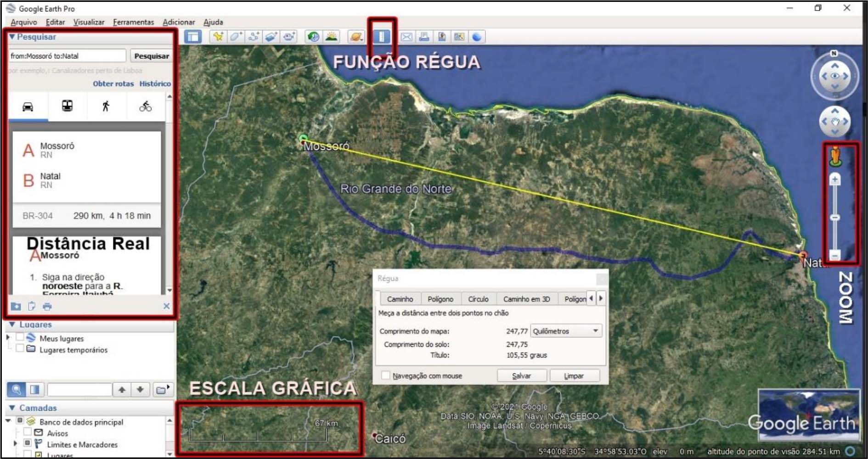Select the Add Image Overlay tool

click(x=271, y=37)
